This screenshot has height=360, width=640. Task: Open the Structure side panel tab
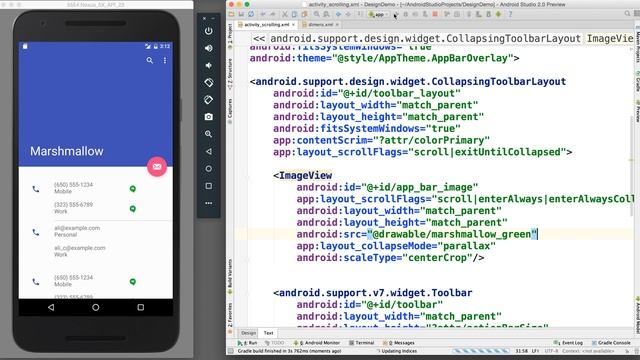click(230, 74)
